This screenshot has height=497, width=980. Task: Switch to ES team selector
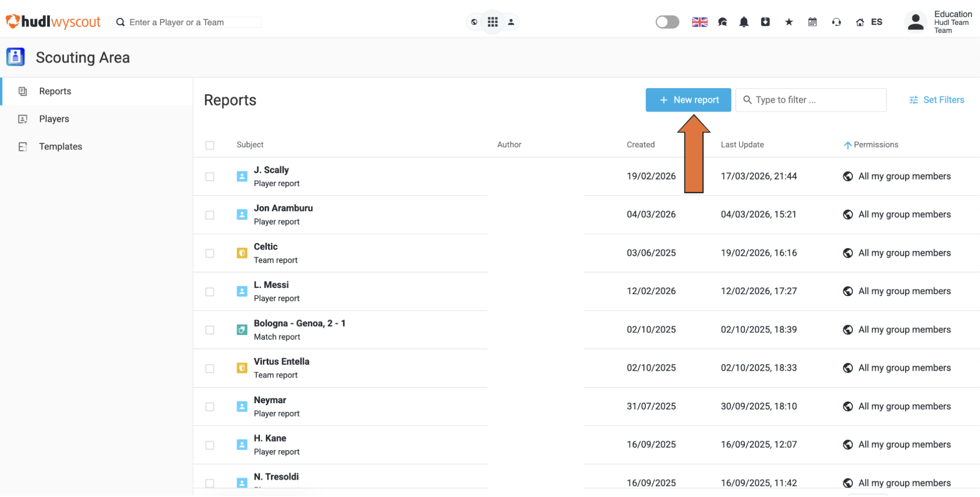click(x=876, y=22)
